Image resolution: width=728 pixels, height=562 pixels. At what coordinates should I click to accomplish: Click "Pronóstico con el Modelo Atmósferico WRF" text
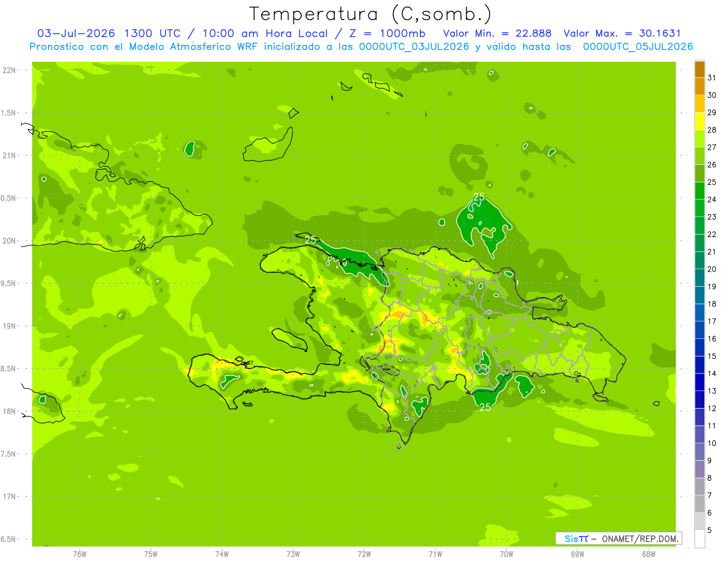click(x=144, y=47)
